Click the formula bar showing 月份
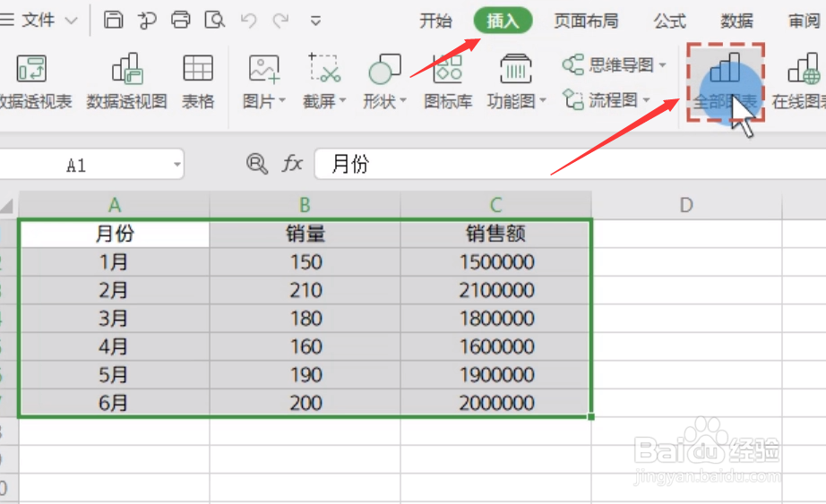 [570, 164]
